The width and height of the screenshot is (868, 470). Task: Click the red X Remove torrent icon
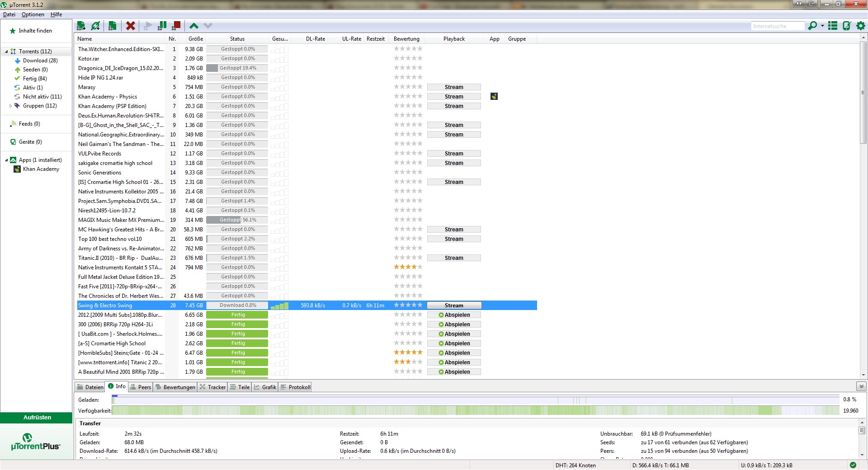131,26
